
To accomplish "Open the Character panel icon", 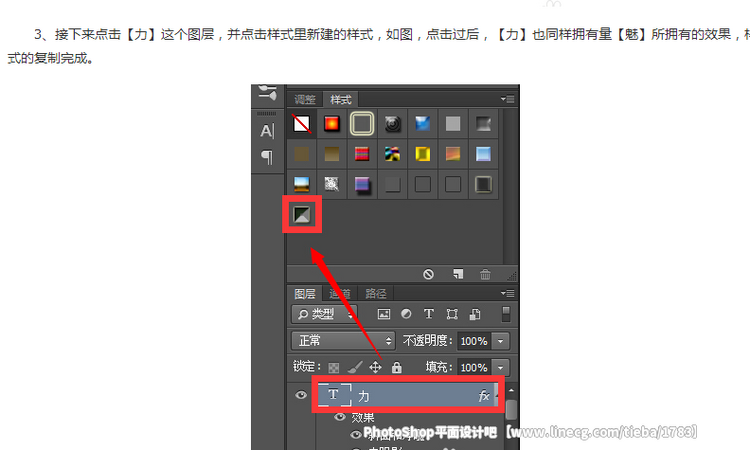I will tap(267, 131).
